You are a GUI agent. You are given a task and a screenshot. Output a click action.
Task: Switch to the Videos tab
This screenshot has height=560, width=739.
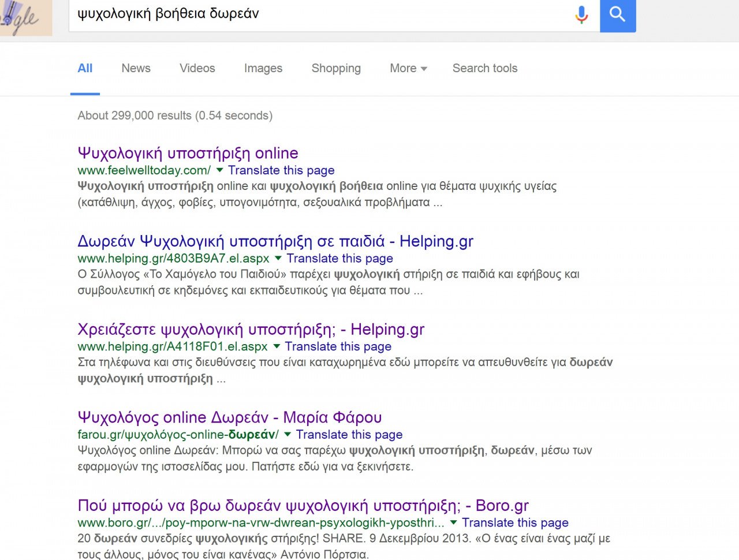(197, 68)
